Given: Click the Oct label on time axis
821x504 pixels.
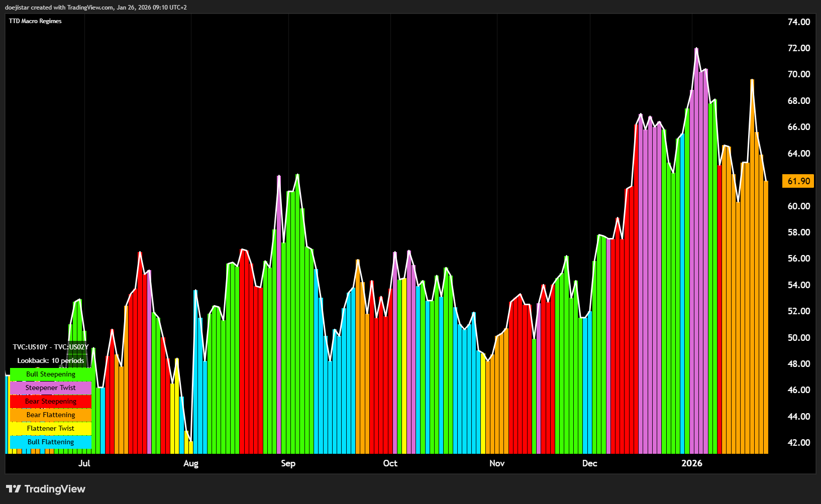Looking at the screenshot, I should click(x=390, y=463).
